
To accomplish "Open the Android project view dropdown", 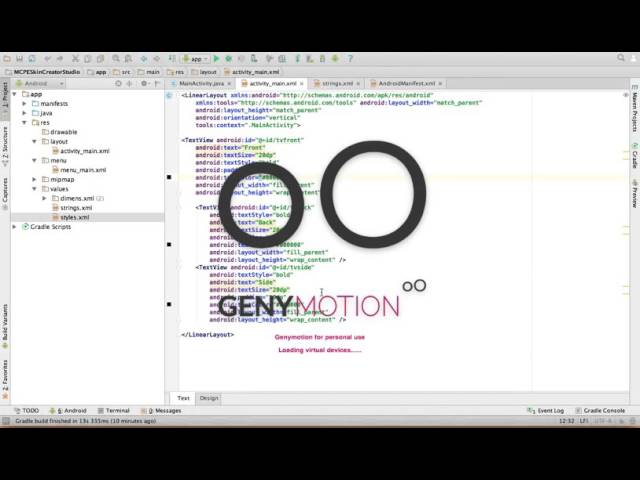I will [40, 83].
